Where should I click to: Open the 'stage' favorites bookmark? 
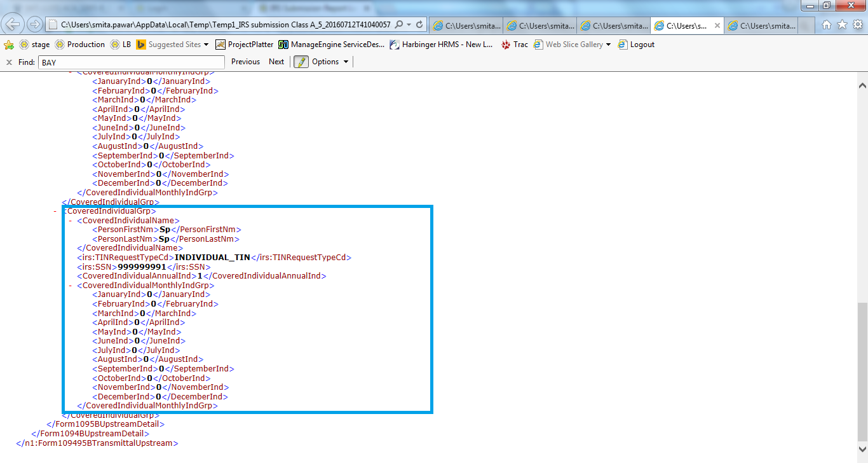tap(34, 45)
